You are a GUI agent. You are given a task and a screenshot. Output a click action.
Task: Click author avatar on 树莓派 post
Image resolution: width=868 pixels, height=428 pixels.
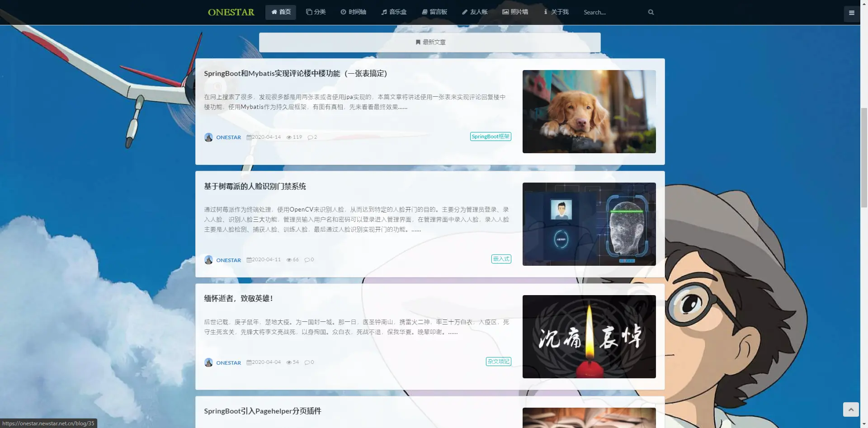click(208, 260)
